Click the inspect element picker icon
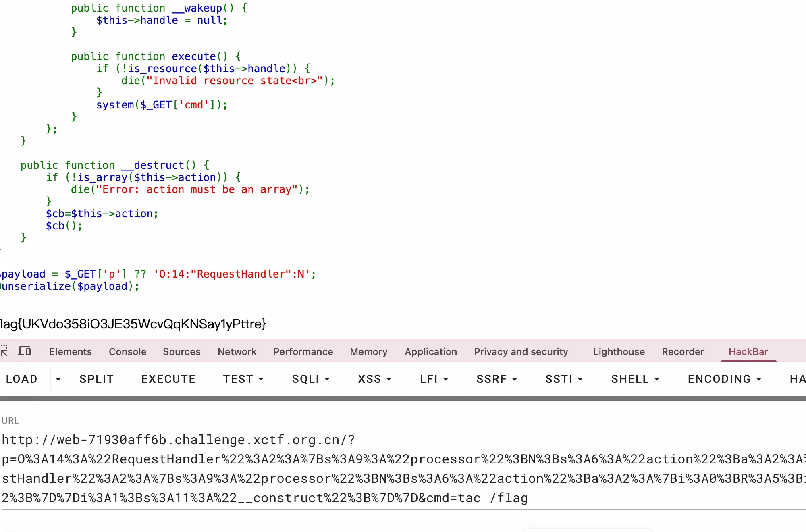 (4, 351)
